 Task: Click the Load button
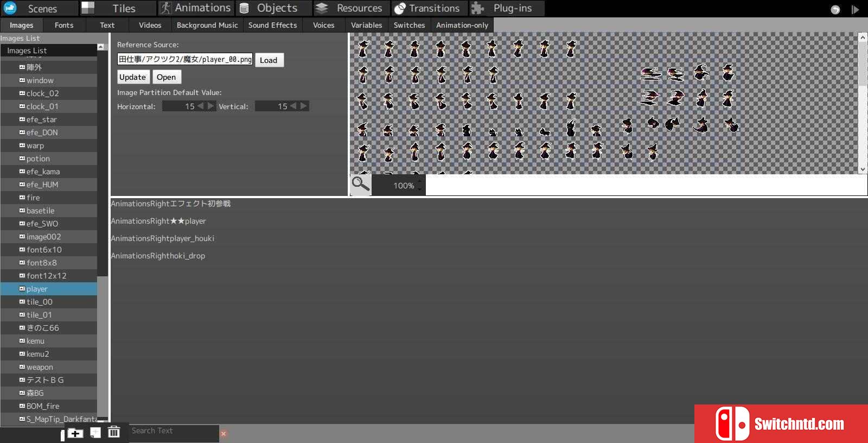269,60
